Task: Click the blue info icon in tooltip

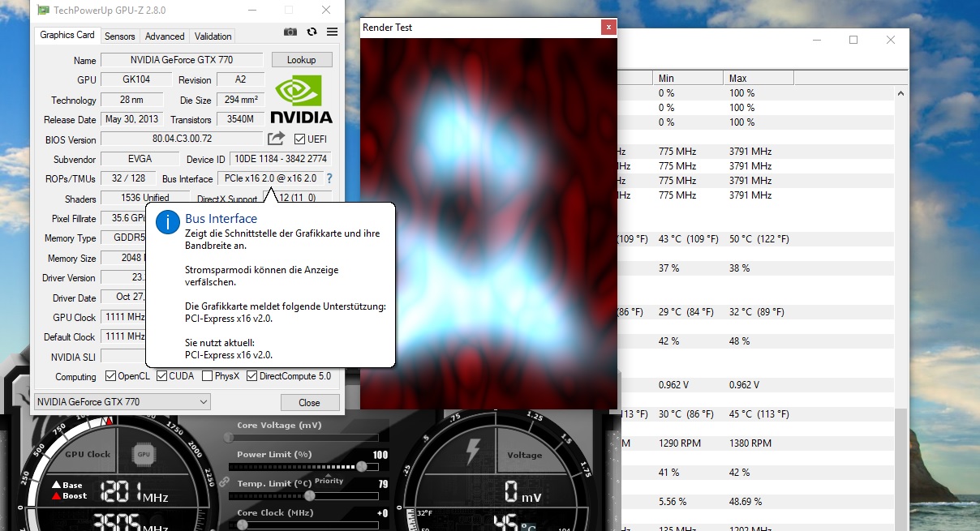Action: (x=168, y=222)
